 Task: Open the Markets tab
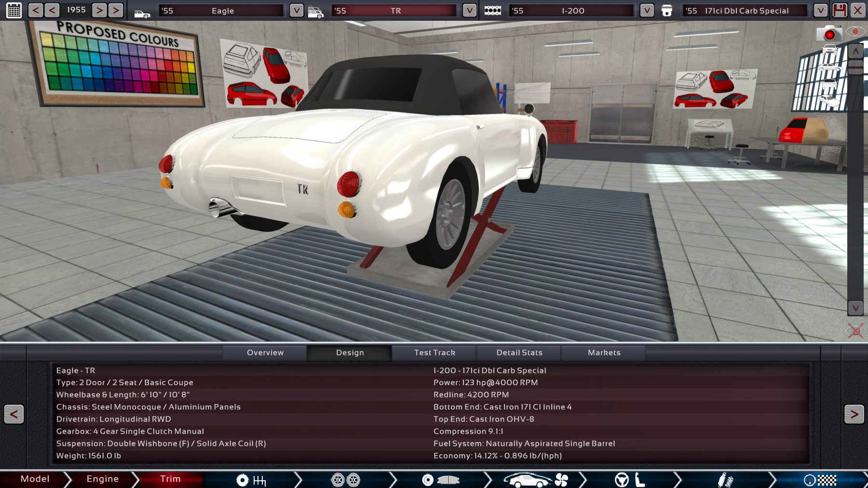[x=604, y=352]
